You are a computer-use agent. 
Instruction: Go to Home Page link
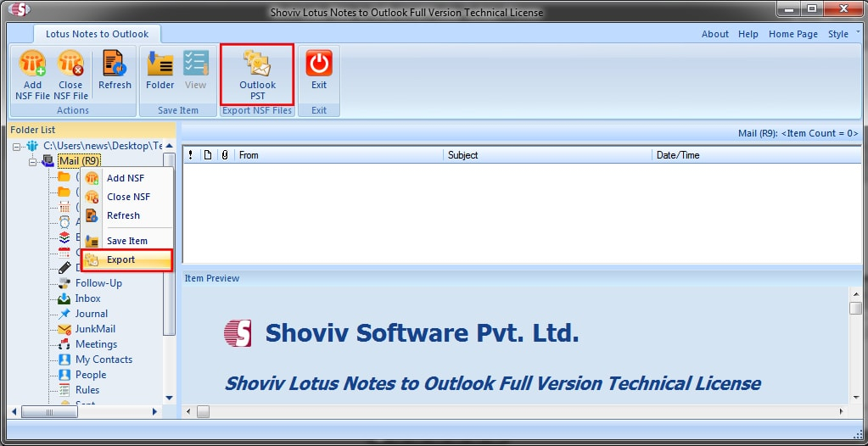792,34
